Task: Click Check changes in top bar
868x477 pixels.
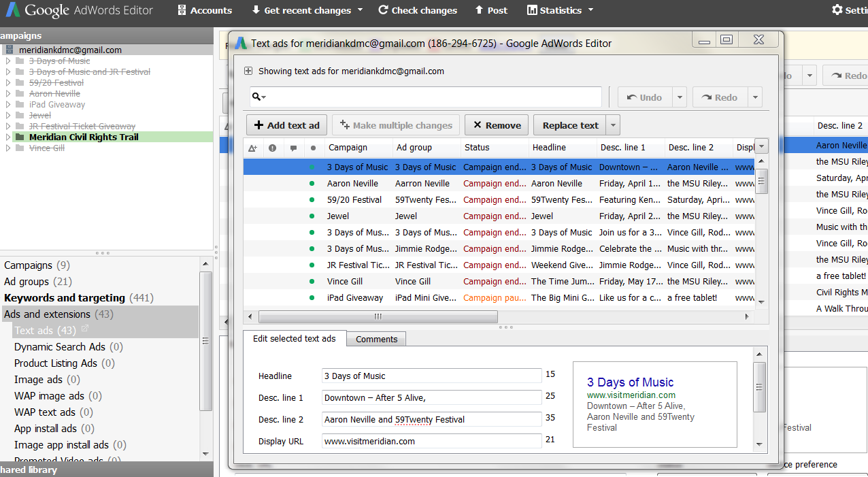Action: [418, 10]
